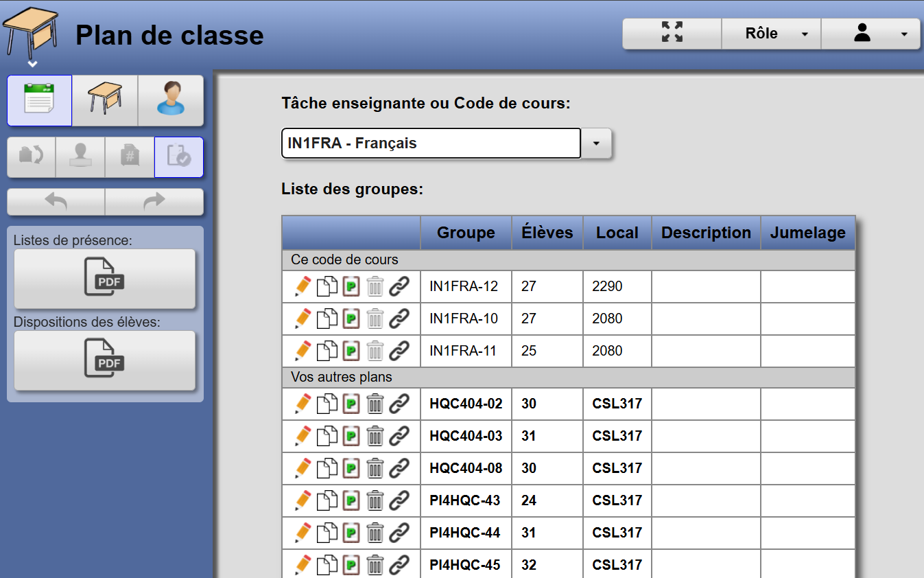
Task: Click the link icon for HQC404-03 row
Action: (399, 436)
